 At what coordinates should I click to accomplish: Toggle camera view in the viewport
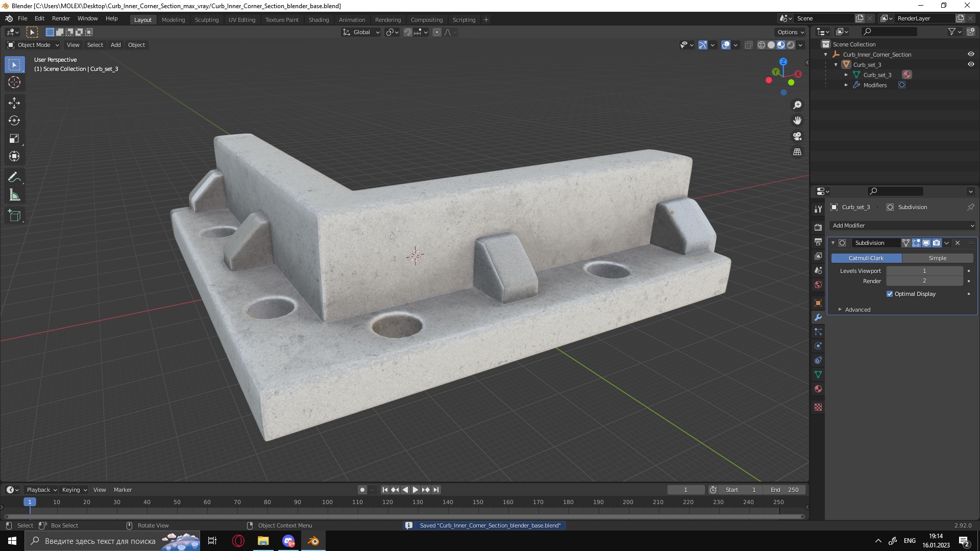797,136
